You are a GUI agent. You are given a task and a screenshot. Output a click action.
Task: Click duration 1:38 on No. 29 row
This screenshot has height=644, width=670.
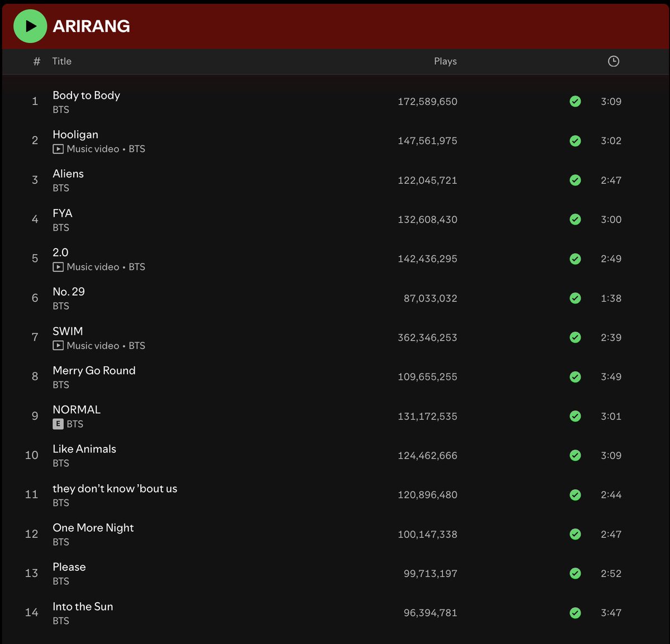click(x=611, y=298)
